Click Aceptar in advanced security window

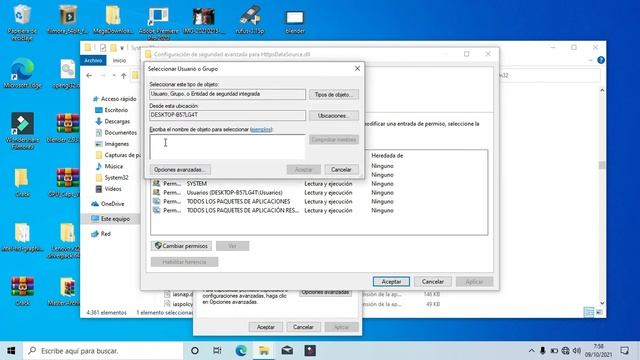pos(391,282)
